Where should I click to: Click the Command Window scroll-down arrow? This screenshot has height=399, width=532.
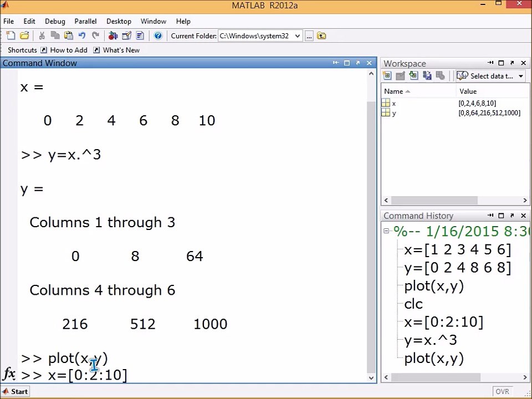point(371,377)
